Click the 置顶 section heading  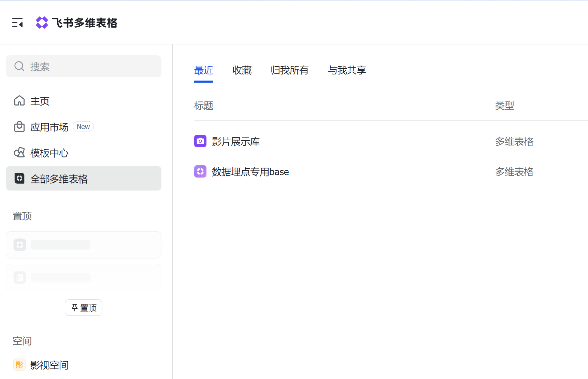(x=22, y=216)
